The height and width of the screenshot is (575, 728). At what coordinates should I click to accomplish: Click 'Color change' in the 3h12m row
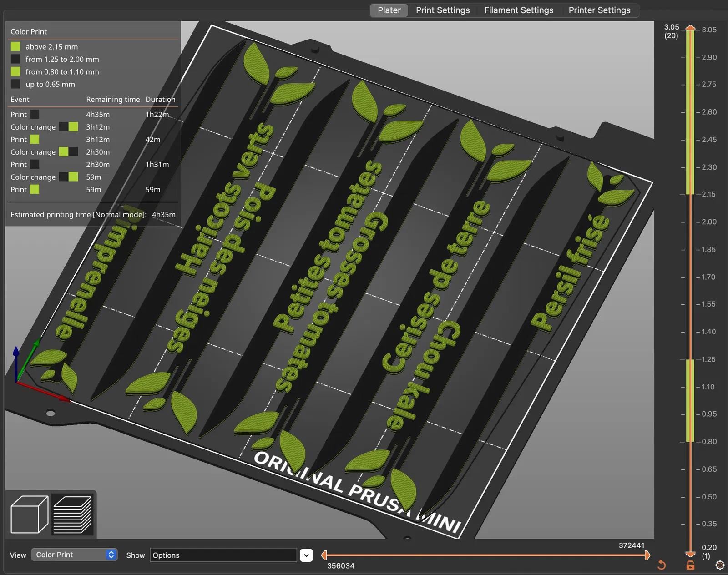tap(33, 127)
